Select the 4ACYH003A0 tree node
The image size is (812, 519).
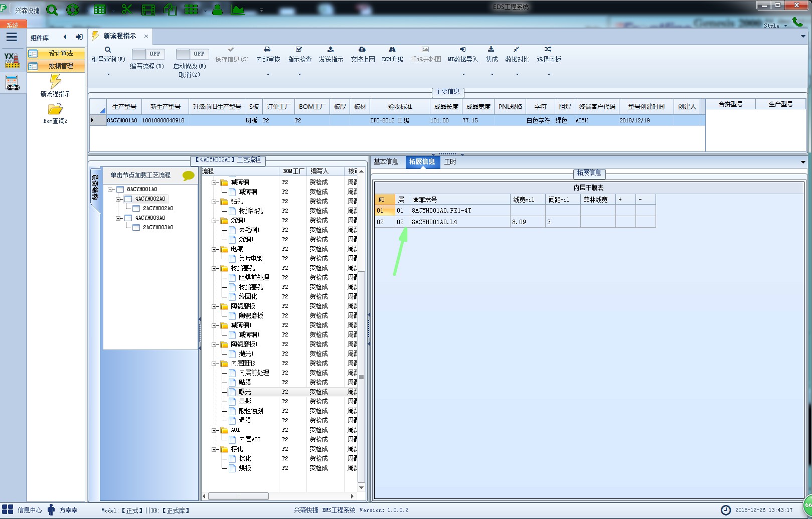150,218
